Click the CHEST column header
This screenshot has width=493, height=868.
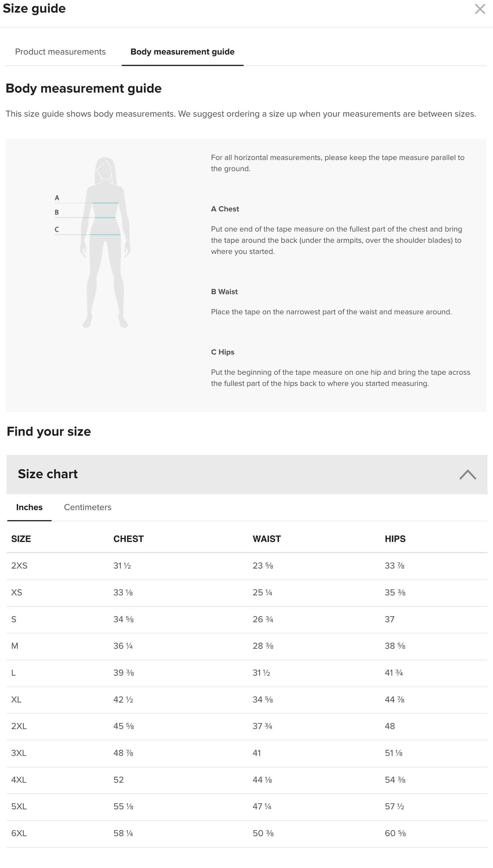pyautogui.click(x=128, y=539)
